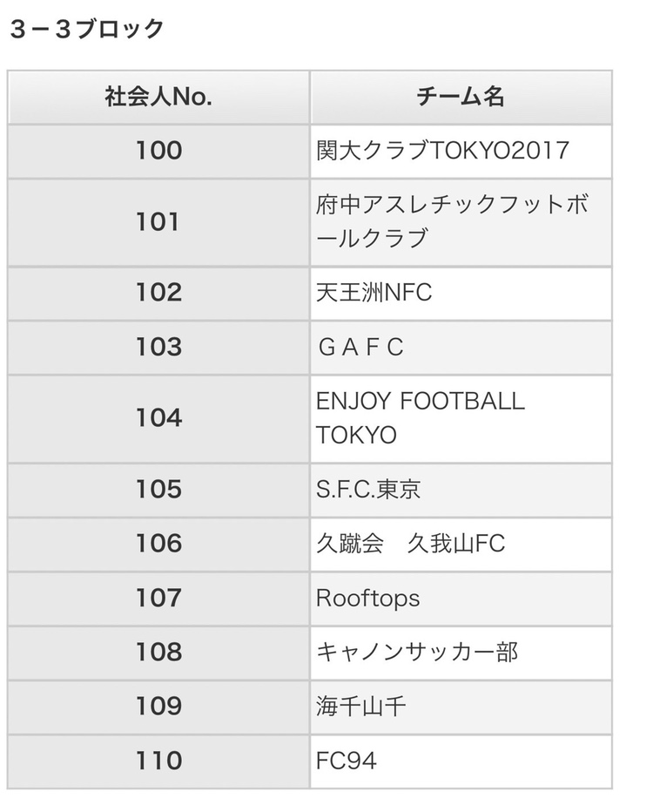
Task: Click number cell 107
Action: (158, 599)
